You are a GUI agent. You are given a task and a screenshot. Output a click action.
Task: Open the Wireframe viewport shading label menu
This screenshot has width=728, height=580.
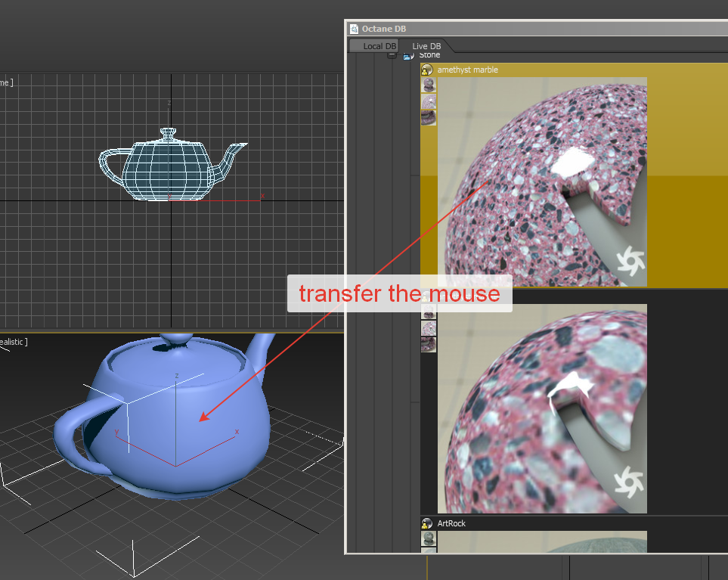(7, 82)
